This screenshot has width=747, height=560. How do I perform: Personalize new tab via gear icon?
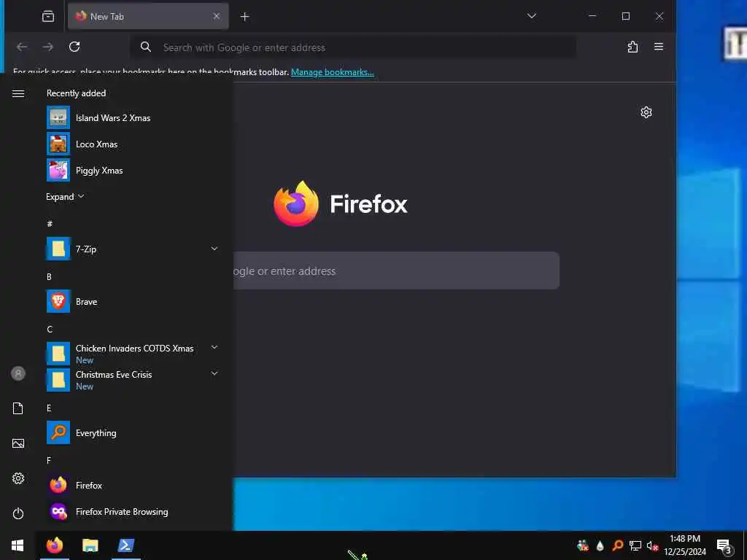click(646, 112)
